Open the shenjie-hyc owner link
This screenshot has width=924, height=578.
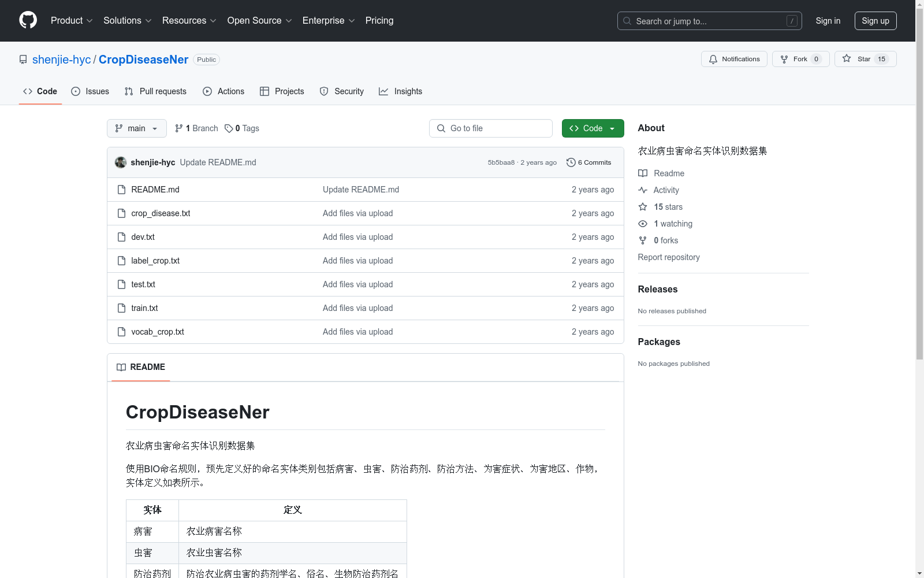tap(62, 60)
